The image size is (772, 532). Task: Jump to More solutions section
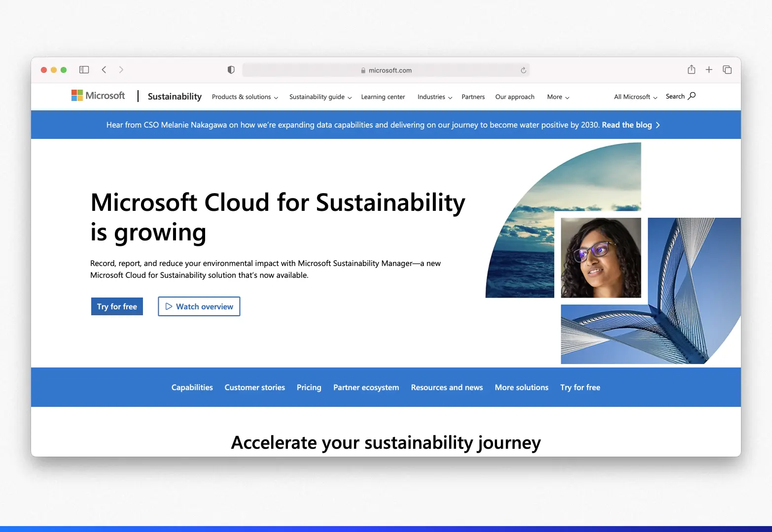[522, 388]
